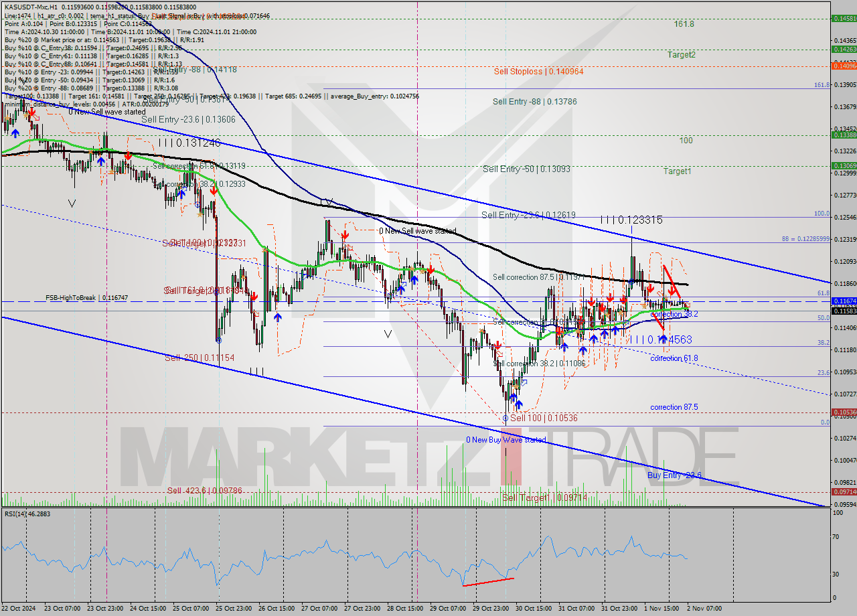Click the 28 Oct 15:00 time label
The width and height of the screenshot is (857, 616).
pyautogui.click(x=405, y=609)
